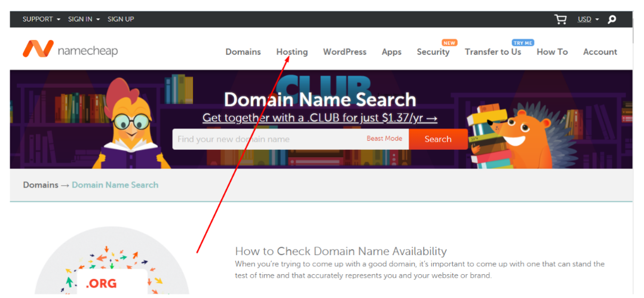The image size is (644, 298).
Task: Toggle Beast Mode in search box
Action: (384, 139)
